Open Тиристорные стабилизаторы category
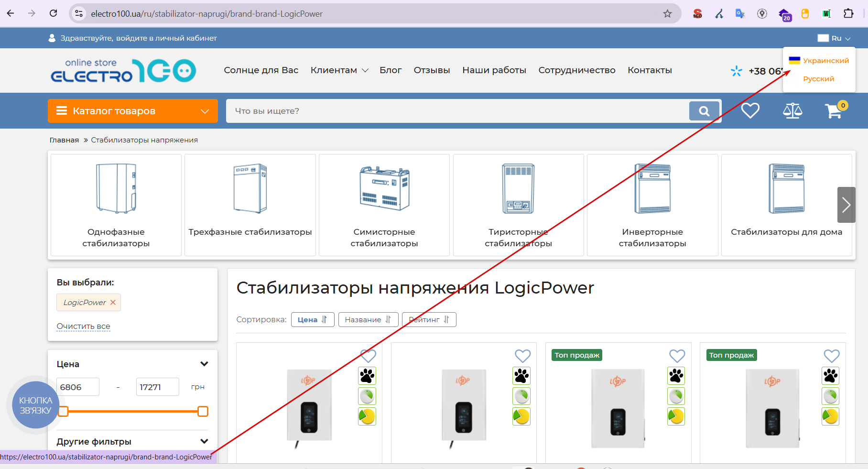 [519, 205]
